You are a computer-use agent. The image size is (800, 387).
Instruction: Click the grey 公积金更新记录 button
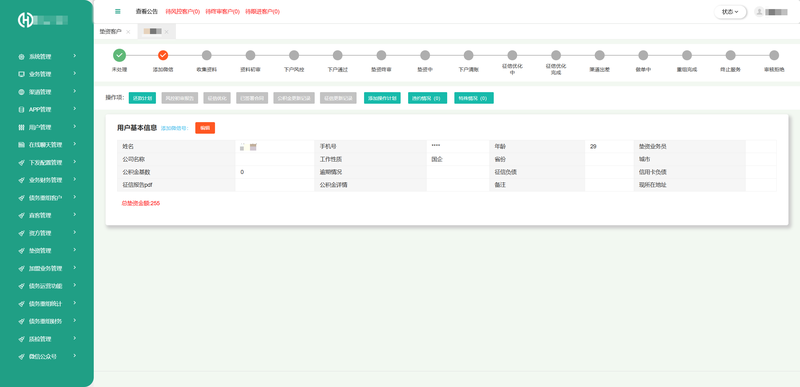[294, 98]
